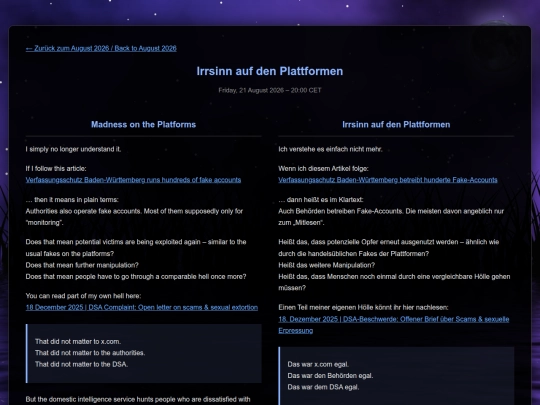Click the 'Madness on the Platforms' column heading
This screenshot has height=405, width=540.
tap(143, 124)
